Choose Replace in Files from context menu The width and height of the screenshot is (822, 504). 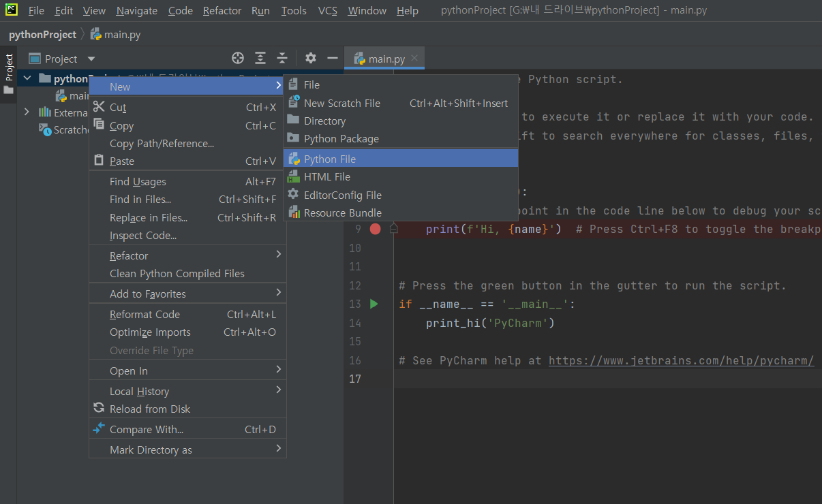pos(187,217)
